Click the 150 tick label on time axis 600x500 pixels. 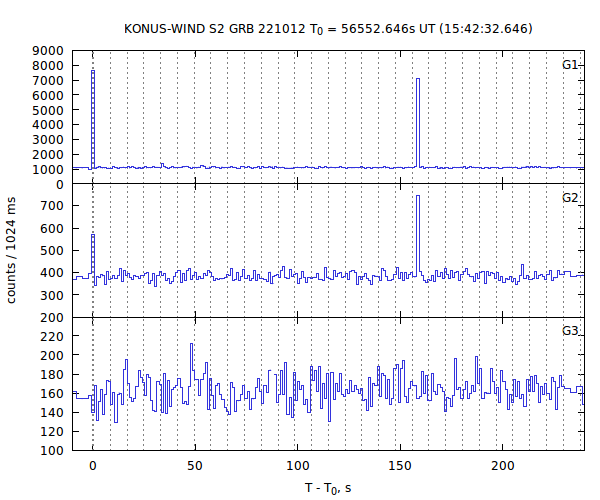(400, 466)
